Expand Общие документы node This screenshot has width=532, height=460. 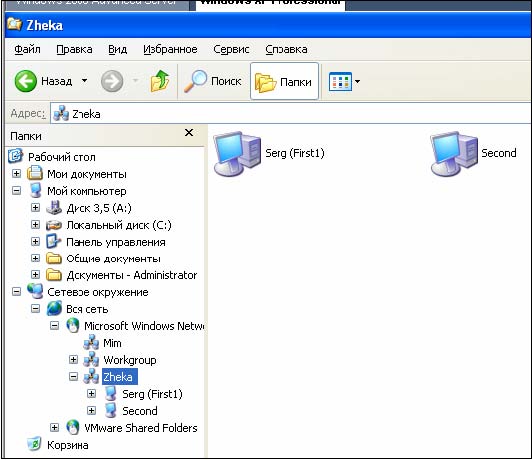[35, 258]
